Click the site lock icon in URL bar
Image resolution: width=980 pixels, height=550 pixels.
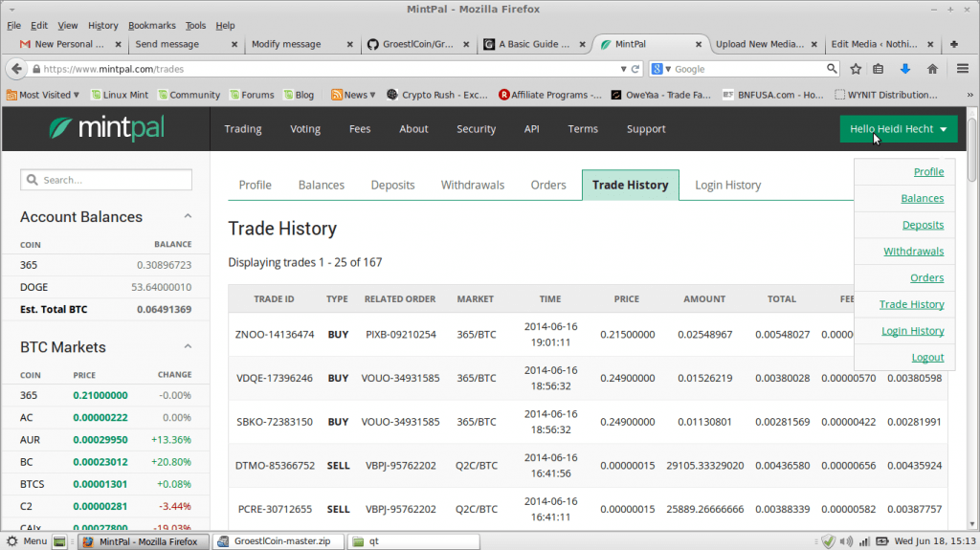(36, 69)
